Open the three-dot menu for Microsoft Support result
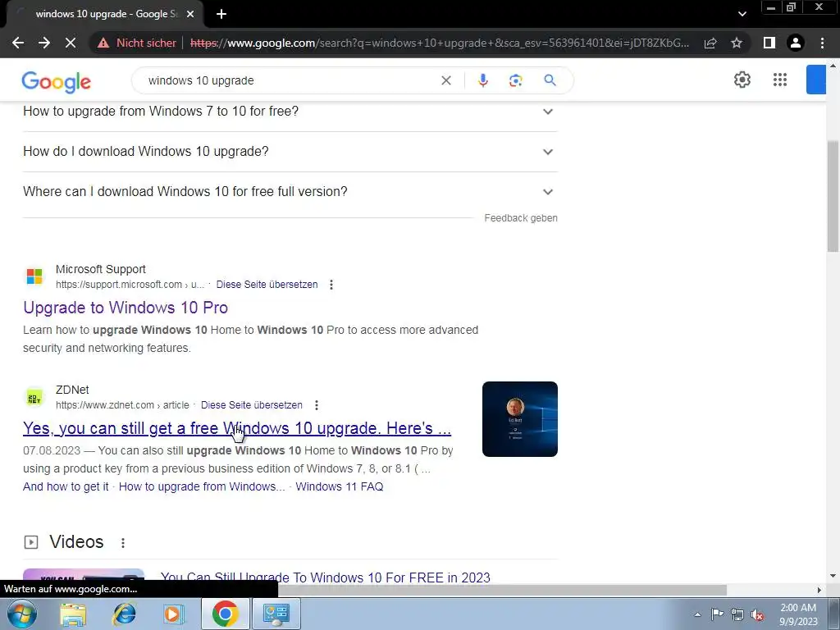840x630 pixels. coord(331,285)
